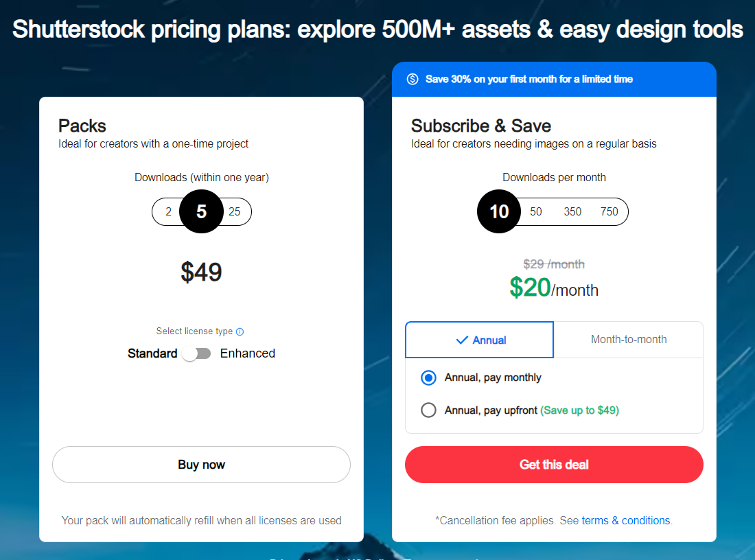This screenshot has width=755, height=560.
Task: Open the terms & conditions link
Action: tap(626, 520)
